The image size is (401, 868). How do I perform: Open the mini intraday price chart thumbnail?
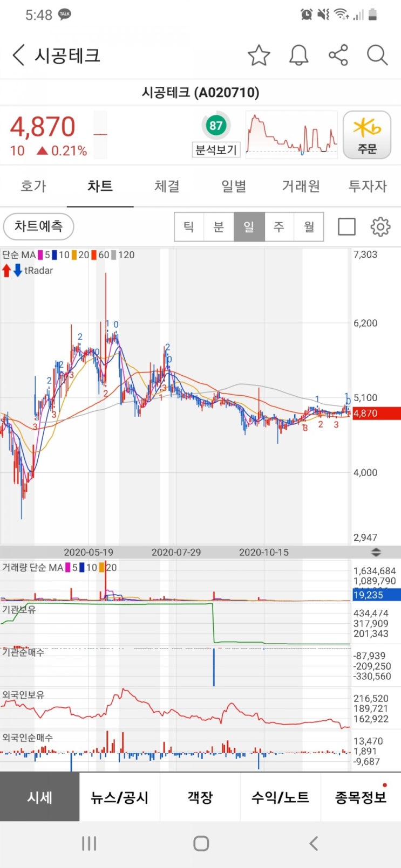pyautogui.click(x=291, y=134)
